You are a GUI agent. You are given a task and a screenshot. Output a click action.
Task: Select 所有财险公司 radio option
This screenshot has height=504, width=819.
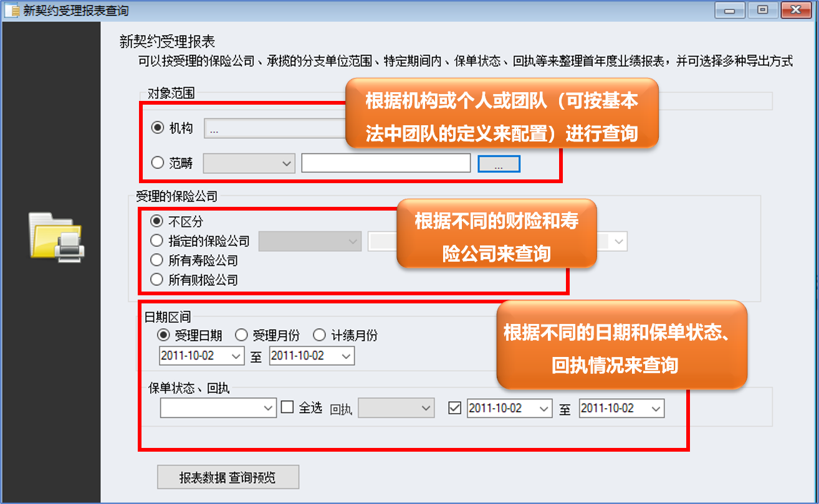pos(156,280)
